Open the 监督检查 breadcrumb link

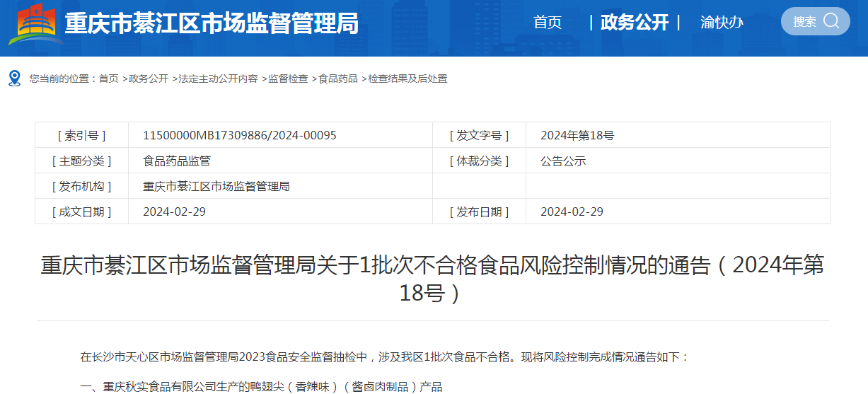pyautogui.click(x=287, y=79)
